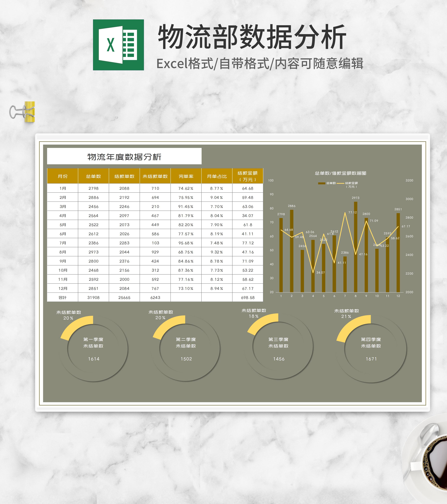447x504 pixels.
Task: Click the green Excel logo icon
Action: 118,45
